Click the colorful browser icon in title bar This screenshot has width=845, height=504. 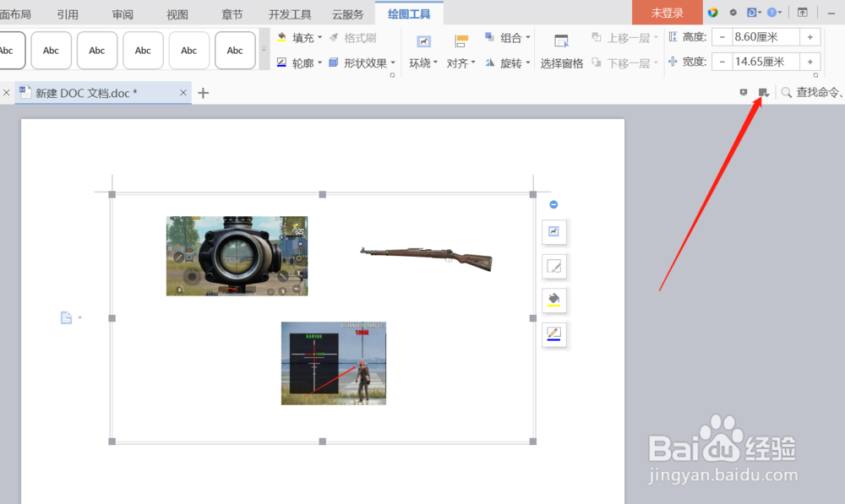point(713,13)
